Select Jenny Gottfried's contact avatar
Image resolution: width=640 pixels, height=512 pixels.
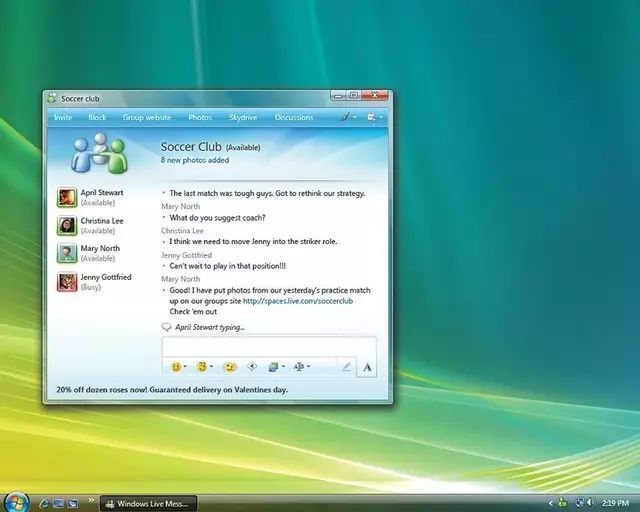click(x=67, y=282)
